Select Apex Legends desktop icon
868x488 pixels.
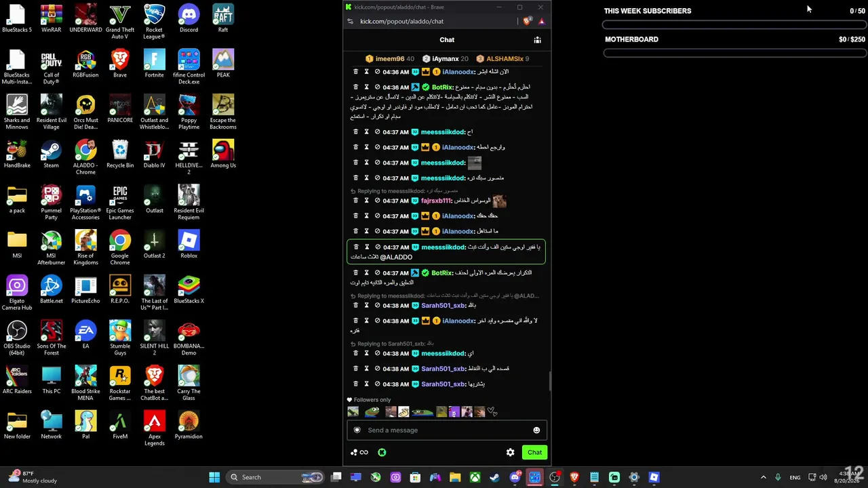click(x=154, y=428)
